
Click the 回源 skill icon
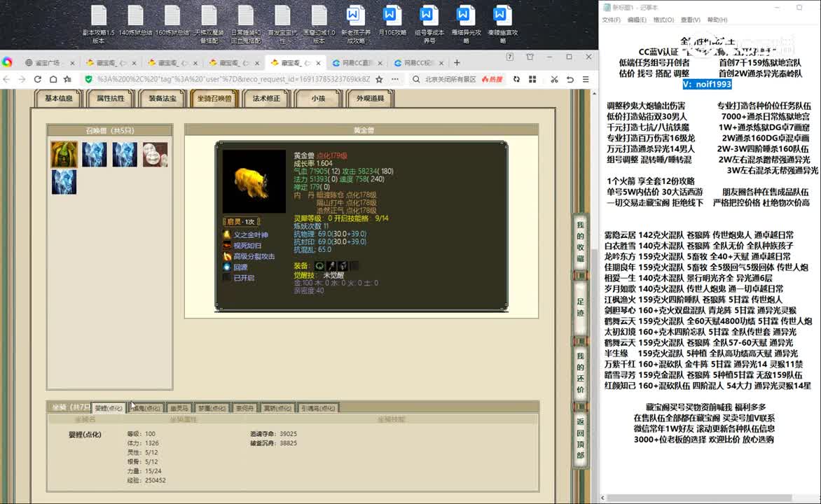(227, 267)
